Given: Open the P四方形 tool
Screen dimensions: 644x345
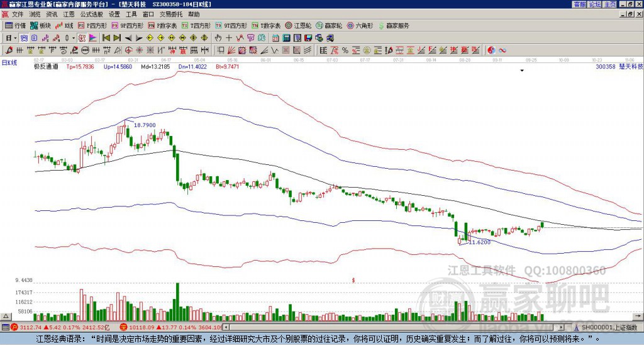Looking at the screenshot, I should click(x=92, y=25).
